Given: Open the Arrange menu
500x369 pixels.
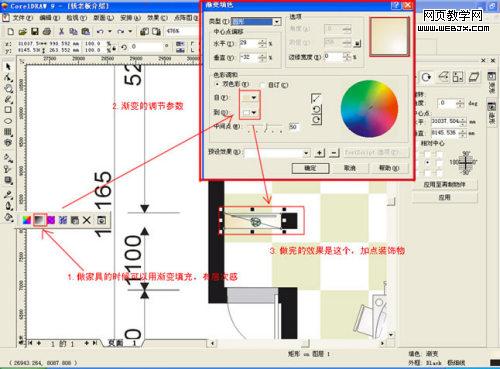Looking at the screenshot, I should 130,18.
